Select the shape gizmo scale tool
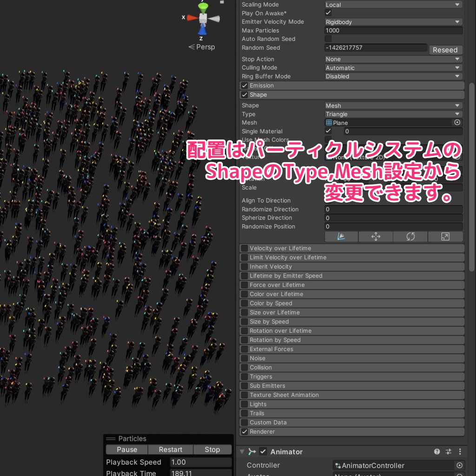Viewport: 476px width, 476px height. pyautogui.click(x=445, y=237)
